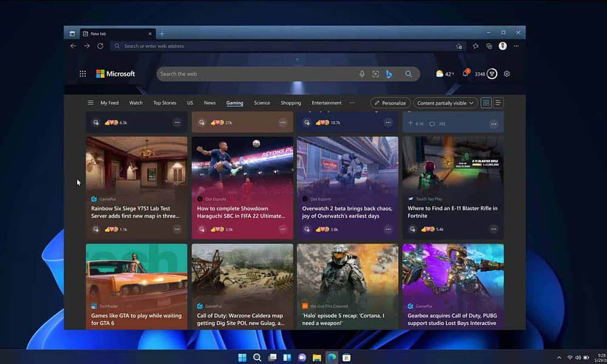This screenshot has width=607, height=364.
Task: Expand more feed categories with the ellipsis
Action: point(352,103)
